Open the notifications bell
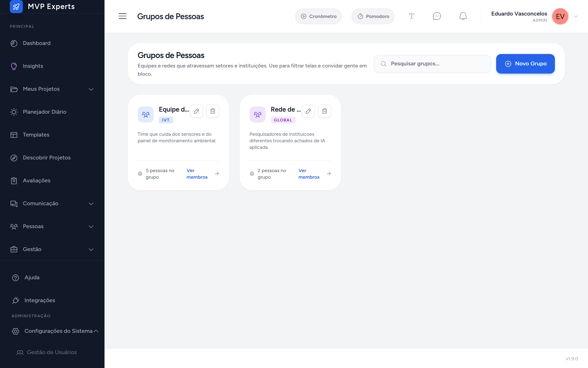The height and width of the screenshot is (368, 588). [x=463, y=16]
